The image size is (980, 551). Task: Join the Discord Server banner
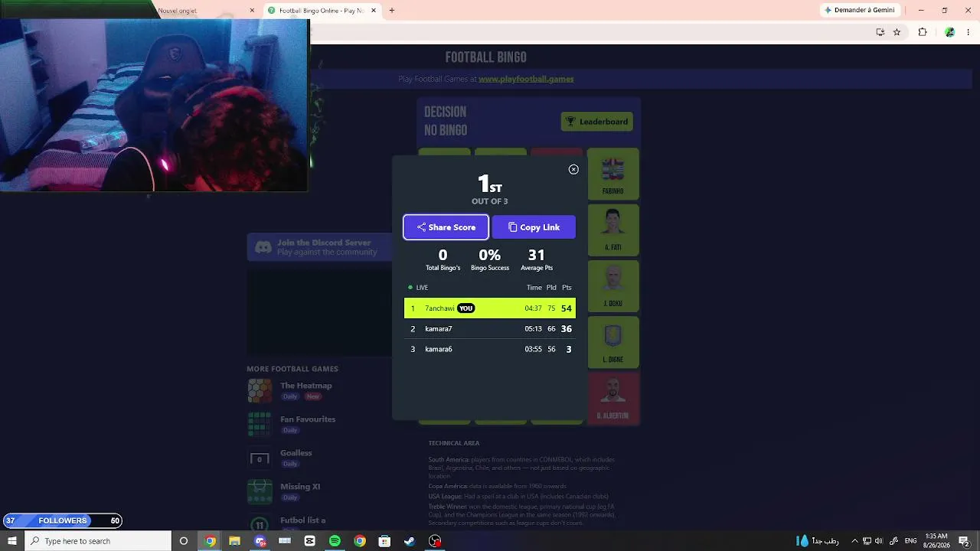pyautogui.click(x=320, y=247)
